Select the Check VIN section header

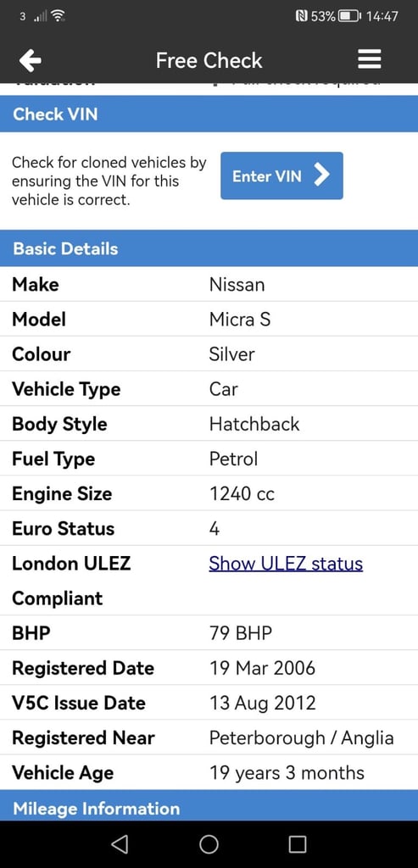209,114
